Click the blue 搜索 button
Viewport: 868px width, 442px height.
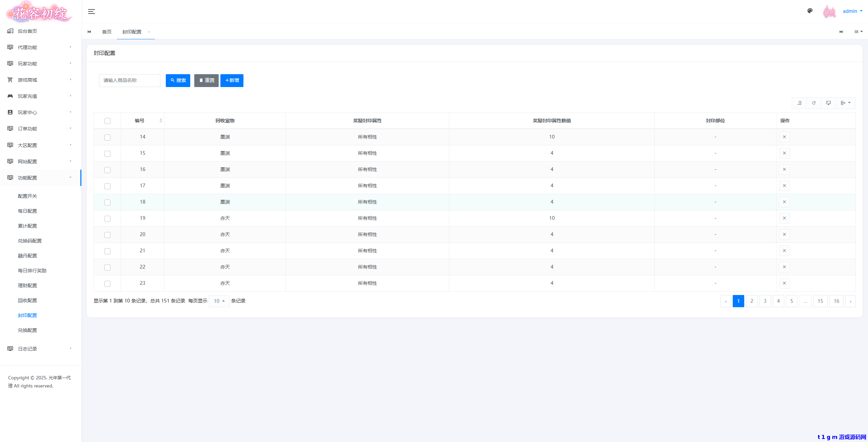click(x=178, y=80)
